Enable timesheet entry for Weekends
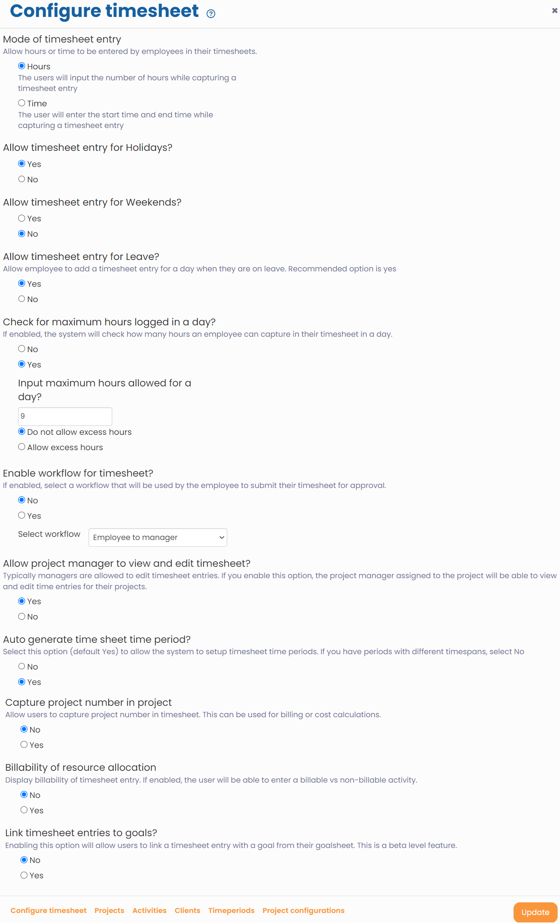 22,218
